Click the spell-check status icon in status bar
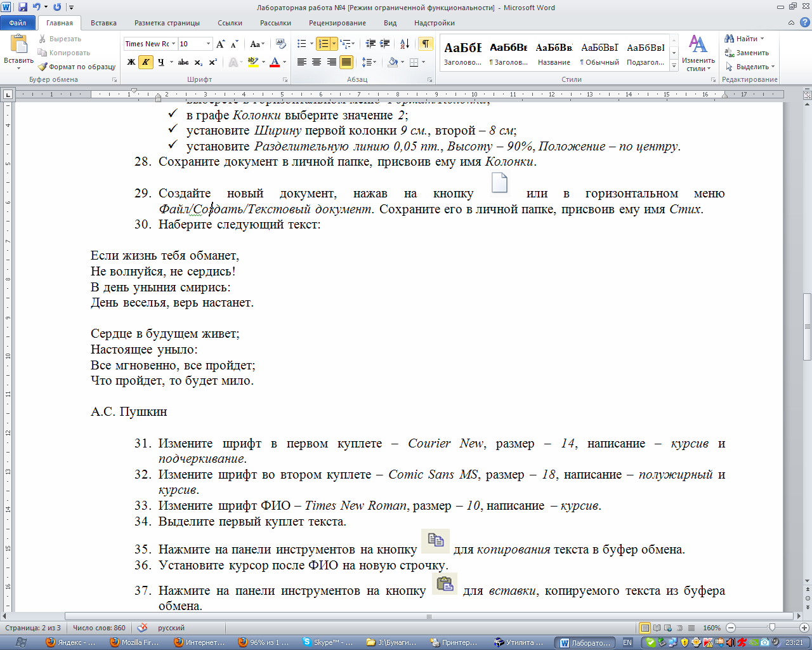The image size is (812, 650). point(143,627)
